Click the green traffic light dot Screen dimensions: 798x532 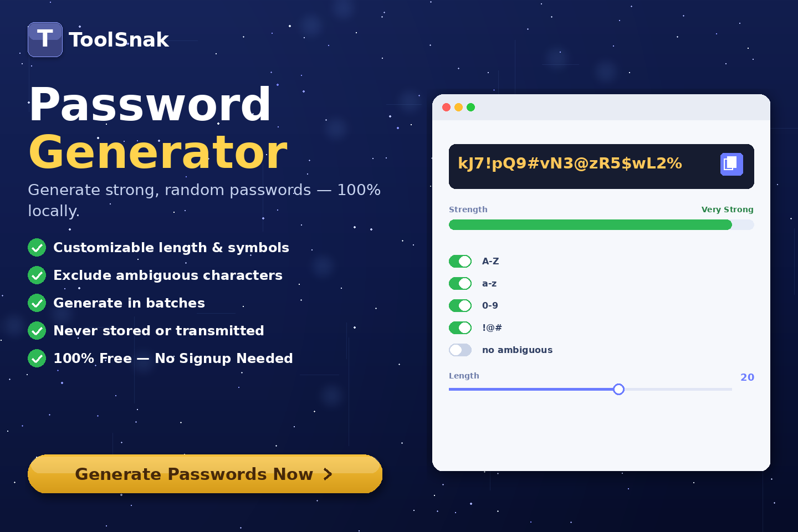coord(471,108)
